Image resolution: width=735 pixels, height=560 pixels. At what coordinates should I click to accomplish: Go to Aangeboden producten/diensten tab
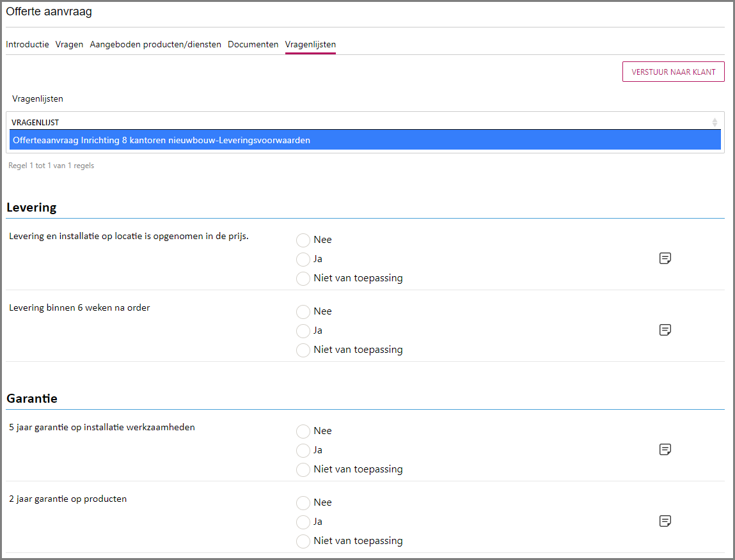point(155,45)
